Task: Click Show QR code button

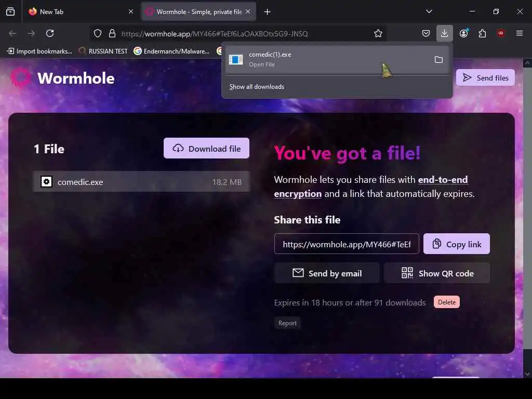Action: tap(437, 273)
